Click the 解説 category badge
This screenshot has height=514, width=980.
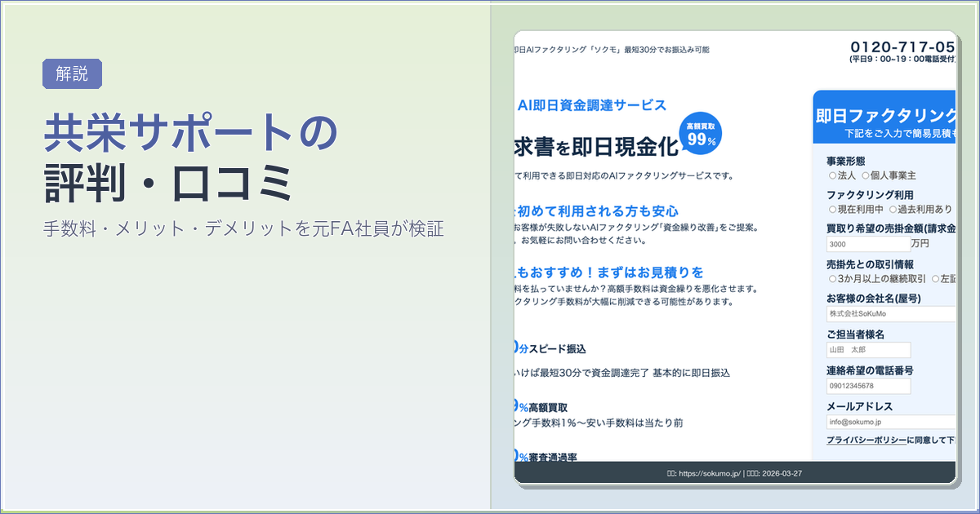(72, 73)
